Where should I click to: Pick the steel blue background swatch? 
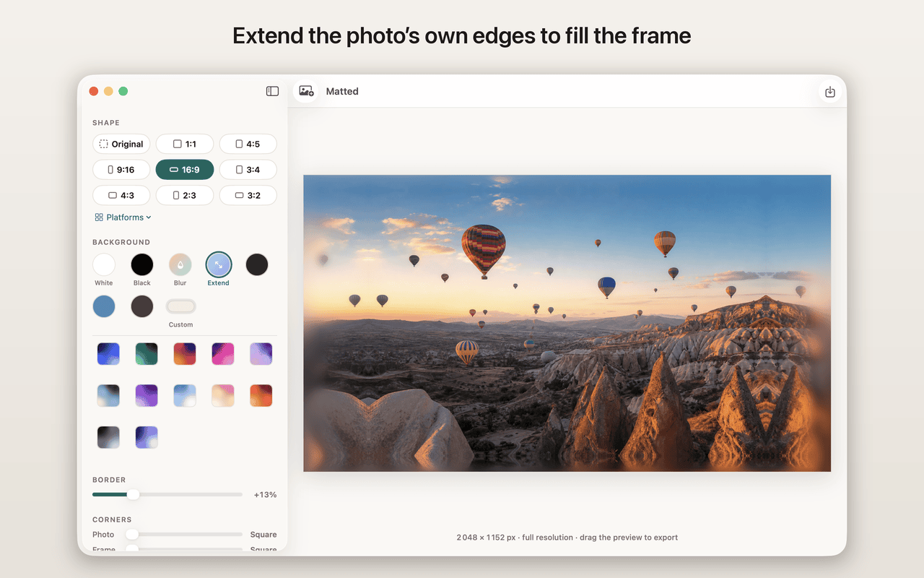click(104, 306)
